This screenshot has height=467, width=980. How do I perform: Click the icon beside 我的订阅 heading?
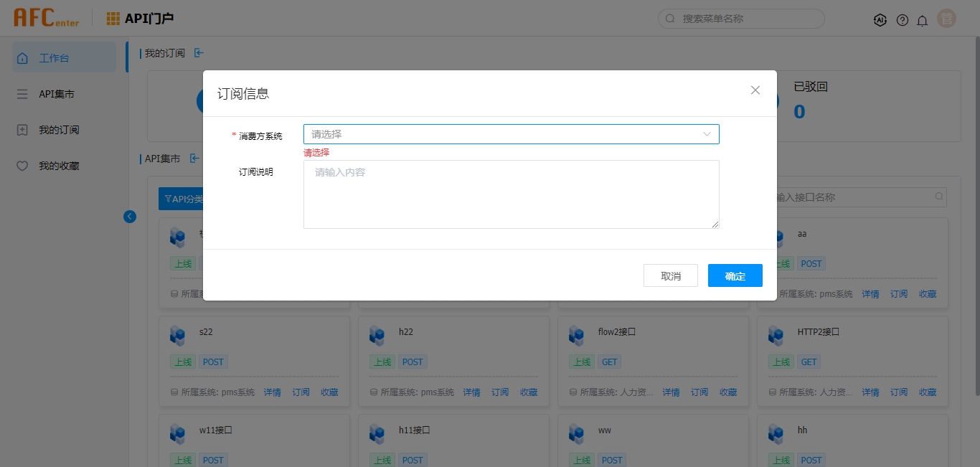pyautogui.click(x=199, y=53)
